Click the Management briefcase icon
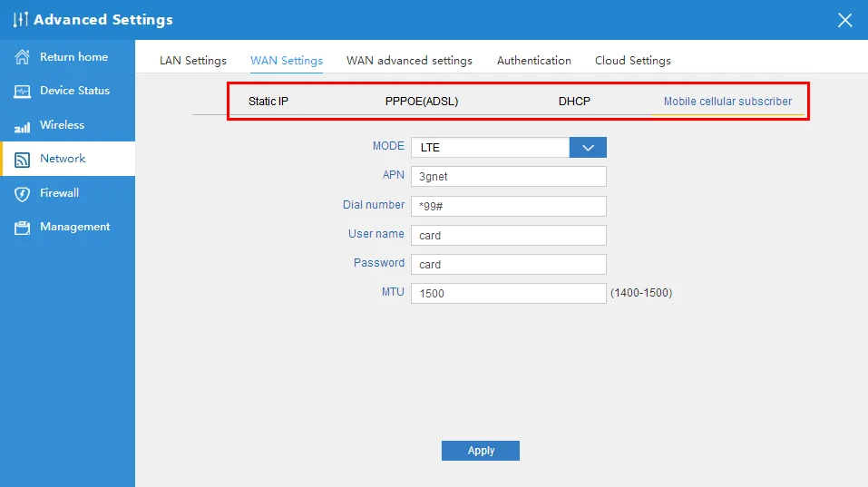 click(x=23, y=228)
